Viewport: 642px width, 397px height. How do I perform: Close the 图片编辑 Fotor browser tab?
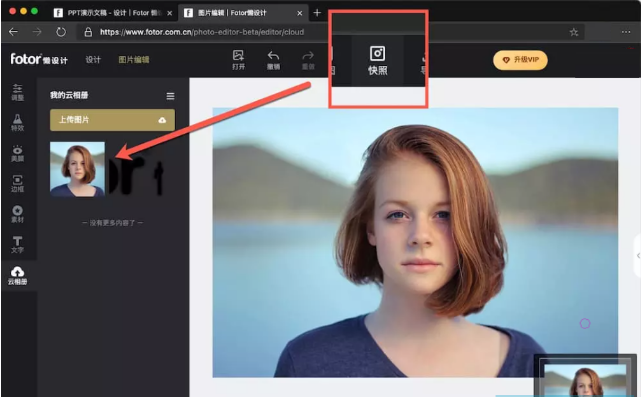[300, 13]
